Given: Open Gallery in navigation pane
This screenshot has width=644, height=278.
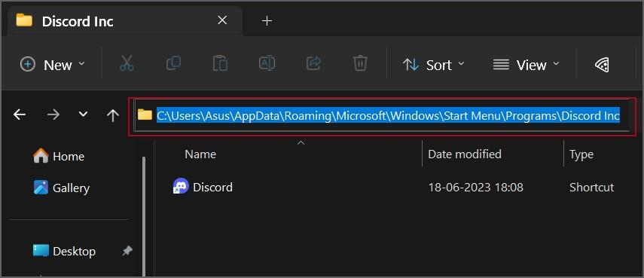Looking at the screenshot, I should (61, 188).
